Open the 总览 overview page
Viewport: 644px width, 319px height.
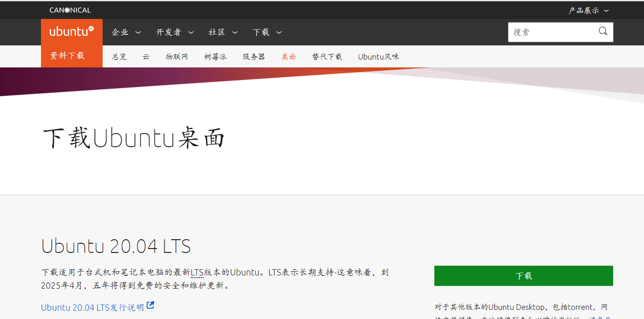pyautogui.click(x=118, y=56)
